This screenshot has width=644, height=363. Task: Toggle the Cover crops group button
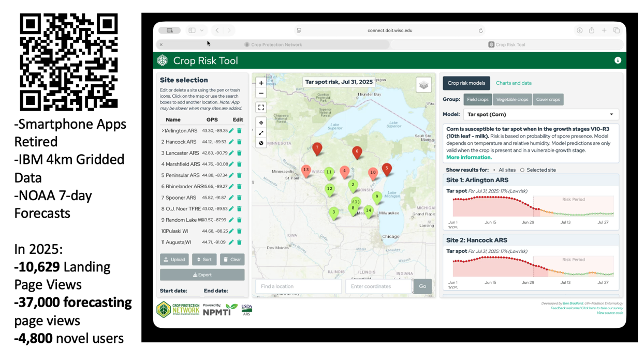(x=548, y=99)
